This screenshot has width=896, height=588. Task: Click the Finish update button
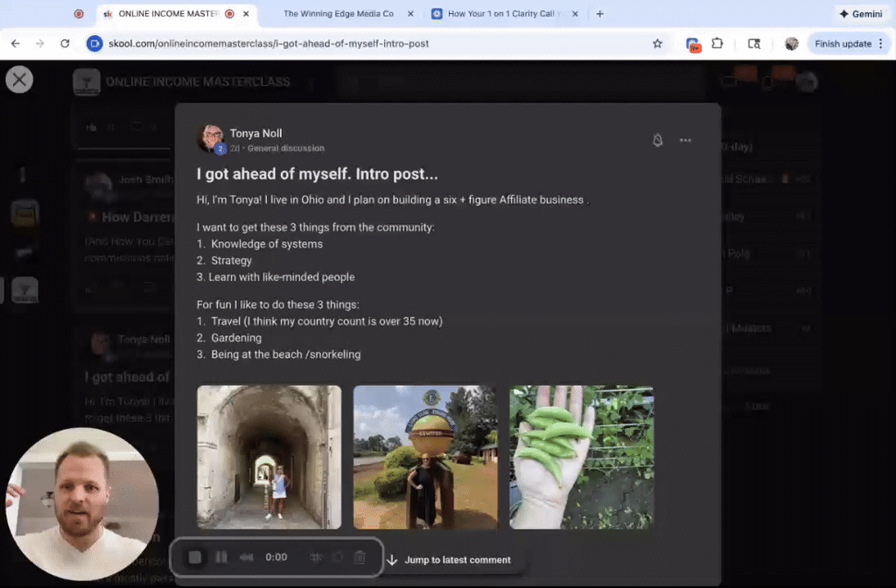pyautogui.click(x=843, y=44)
